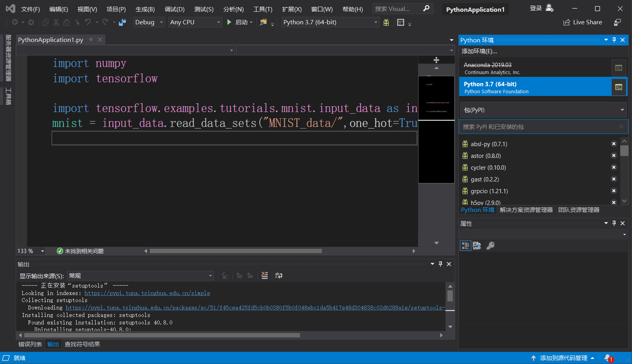Open pypi.tuna.tsinghua.edu.cn/simple link in output
The height and width of the screenshot is (364, 632).
(x=147, y=293)
